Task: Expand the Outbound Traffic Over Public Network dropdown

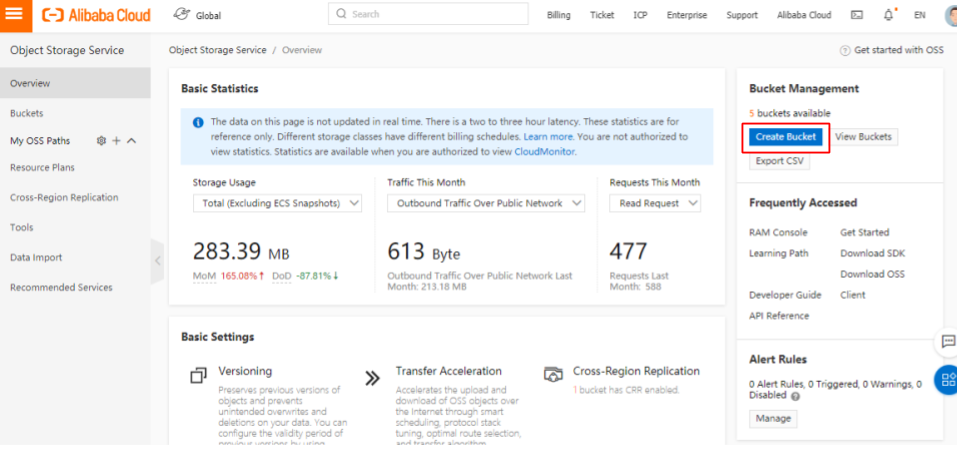Action: click(486, 203)
